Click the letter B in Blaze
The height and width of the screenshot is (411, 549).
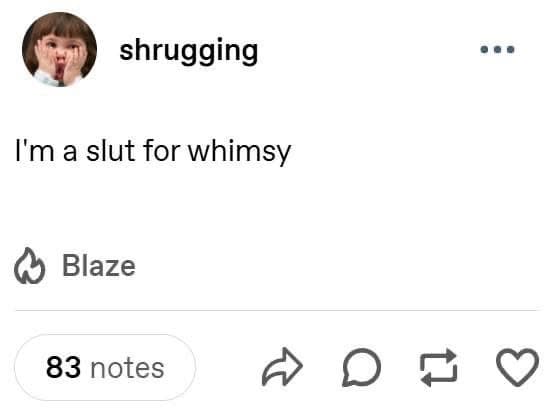[69, 265]
